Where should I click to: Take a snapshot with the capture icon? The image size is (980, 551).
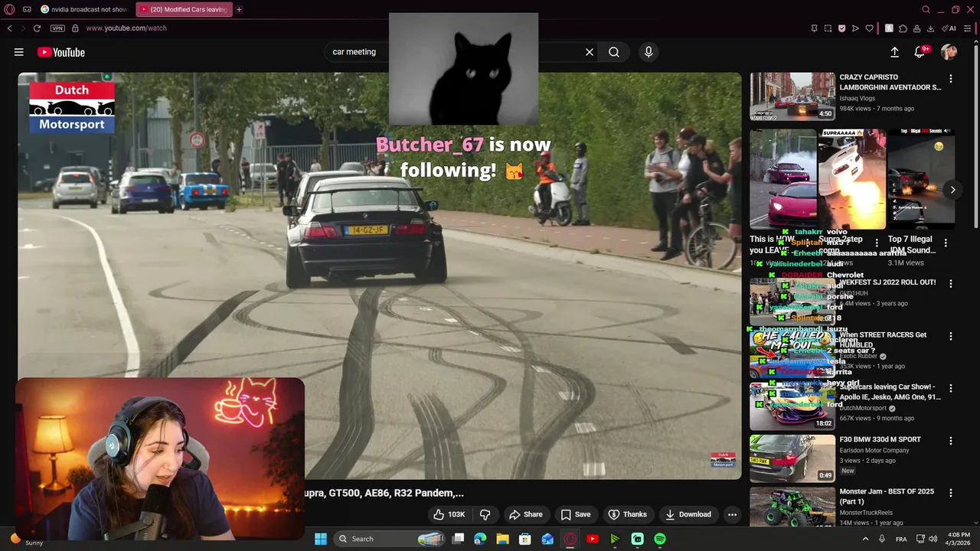tap(828, 28)
